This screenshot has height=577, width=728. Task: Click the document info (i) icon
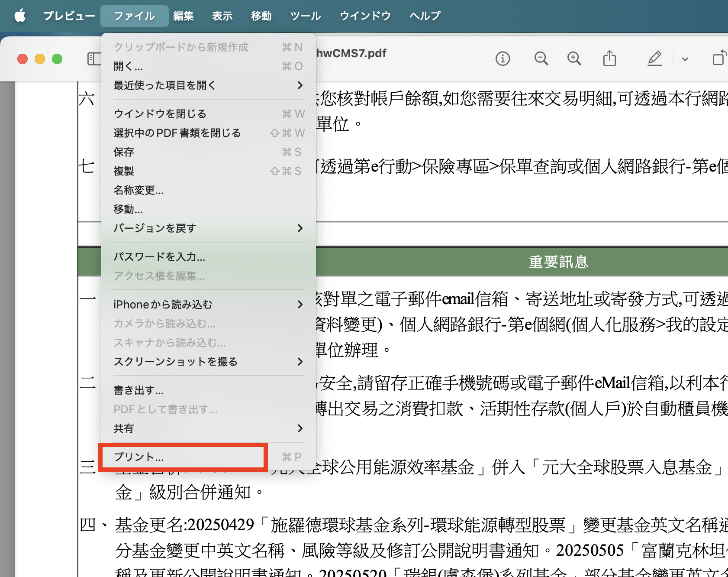[x=503, y=58]
